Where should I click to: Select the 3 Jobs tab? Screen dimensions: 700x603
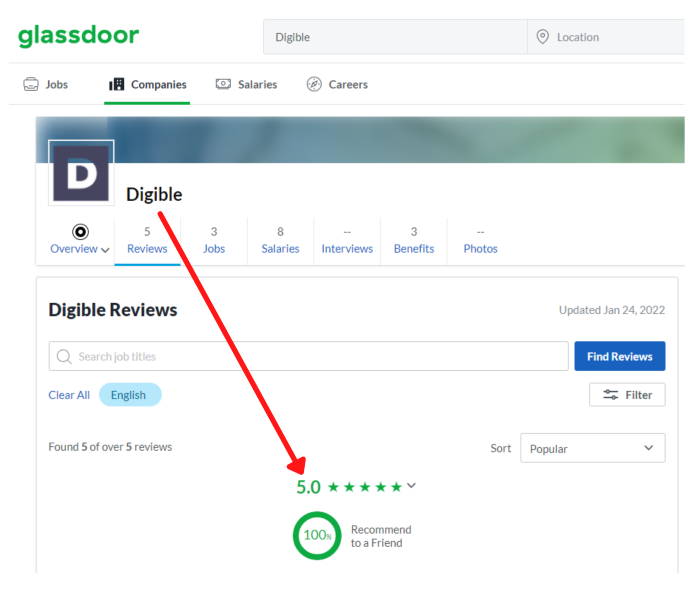[x=214, y=241]
